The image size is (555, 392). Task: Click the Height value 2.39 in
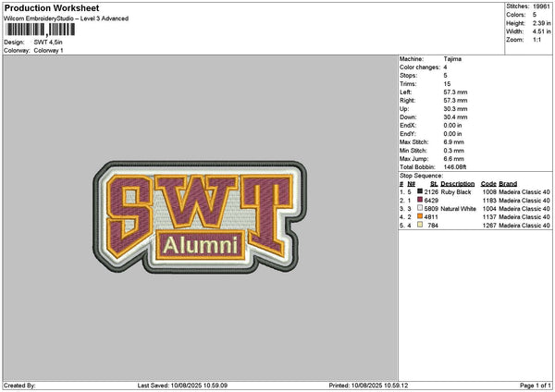coord(541,23)
